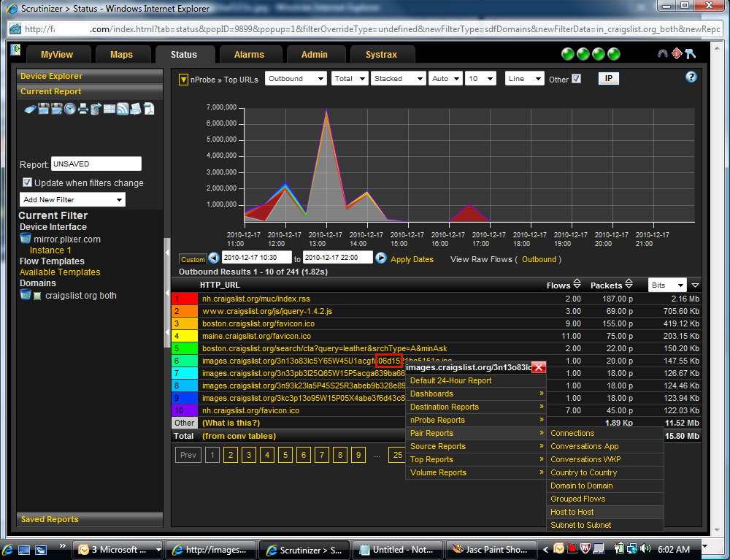Switch to the MyView tab

click(57, 55)
